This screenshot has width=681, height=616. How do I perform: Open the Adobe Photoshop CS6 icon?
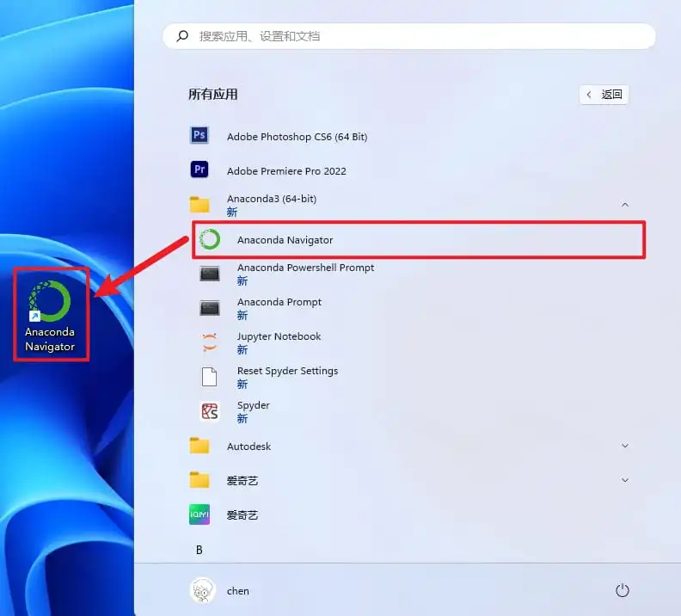[x=199, y=135]
